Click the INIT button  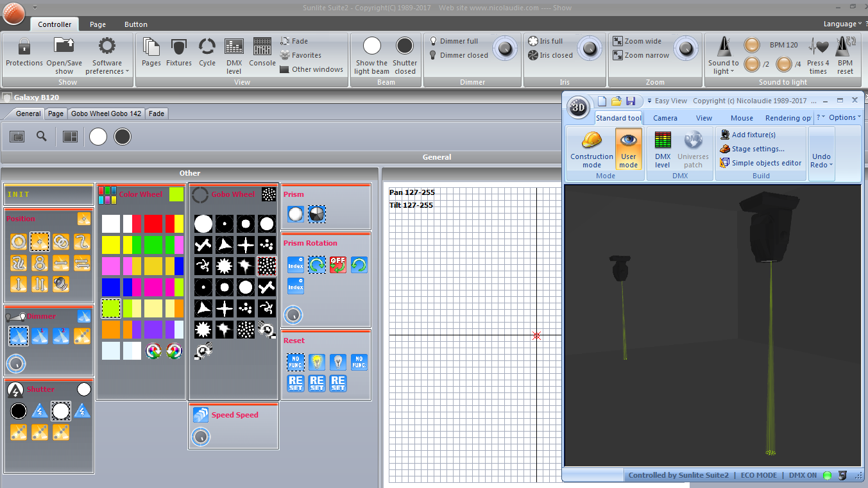(49, 194)
